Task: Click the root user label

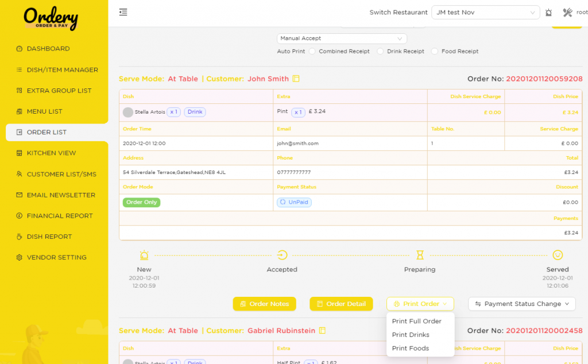Action: [x=582, y=13]
